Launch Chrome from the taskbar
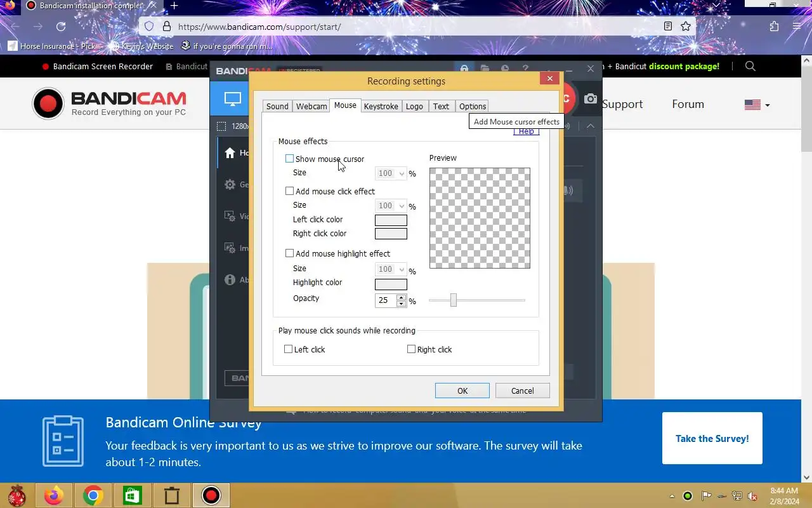 coord(93,495)
